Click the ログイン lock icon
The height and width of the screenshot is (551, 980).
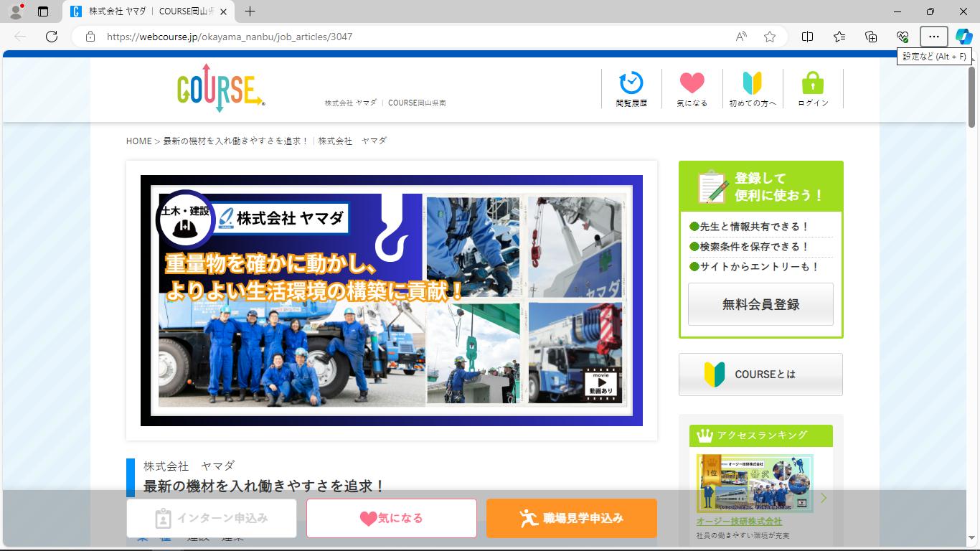pos(813,89)
